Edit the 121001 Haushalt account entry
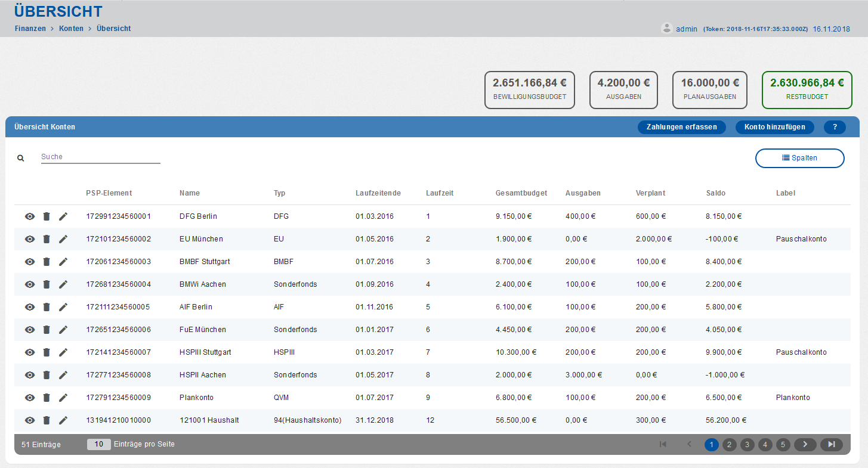The image size is (868, 468). (x=63, y=420)
